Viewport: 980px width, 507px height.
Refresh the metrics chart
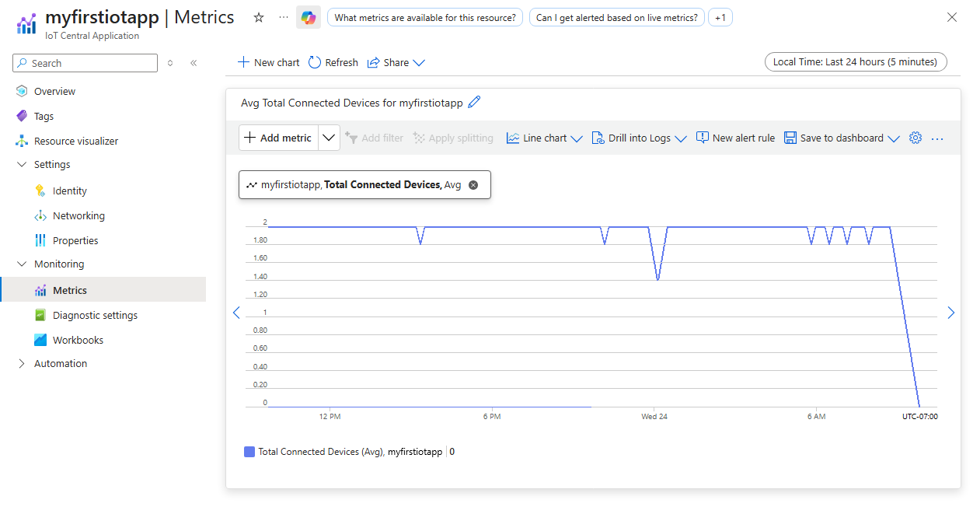coord(333,62)
